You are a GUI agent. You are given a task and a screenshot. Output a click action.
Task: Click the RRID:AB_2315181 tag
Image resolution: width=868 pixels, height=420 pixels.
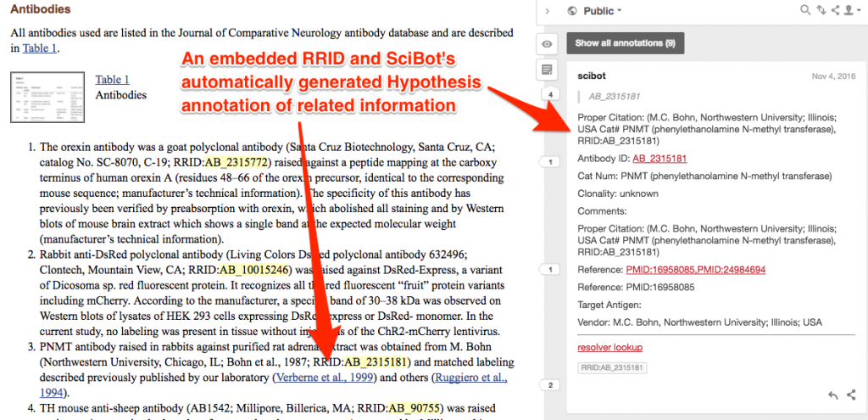[613, 368]
